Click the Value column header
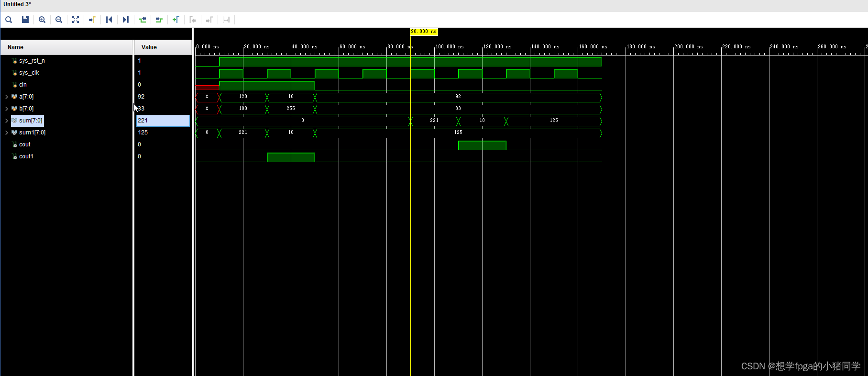Image resolution: width=868 pixels, height=376 pixels. click(x=163, y=47)
